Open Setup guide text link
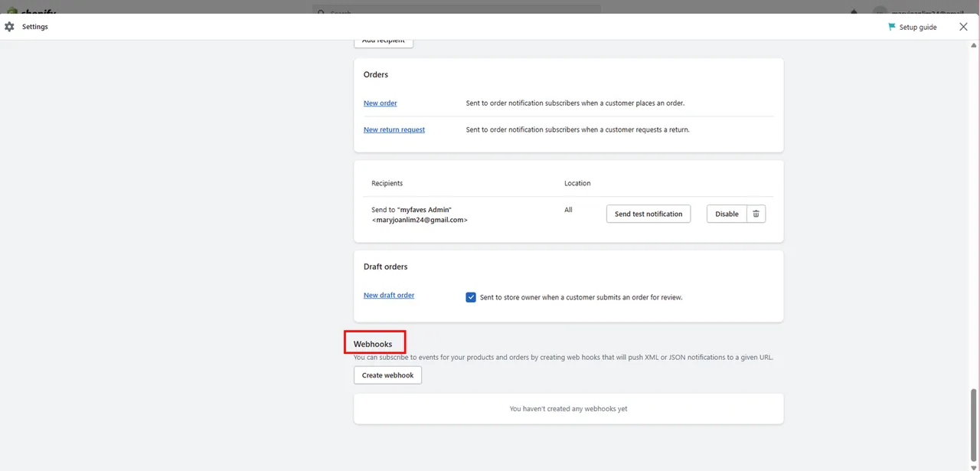This screenshot has width=980, height=471. [x=917, y=27]
